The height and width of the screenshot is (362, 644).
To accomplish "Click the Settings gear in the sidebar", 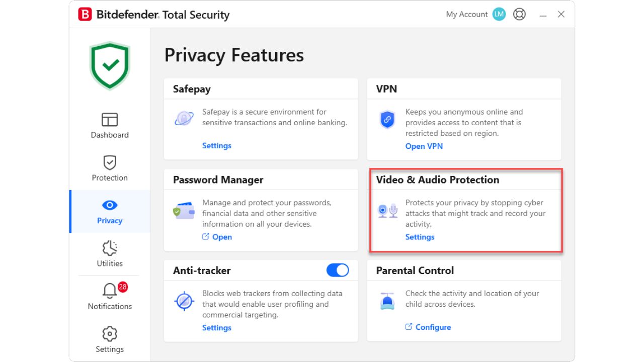I will click(109, 333).
